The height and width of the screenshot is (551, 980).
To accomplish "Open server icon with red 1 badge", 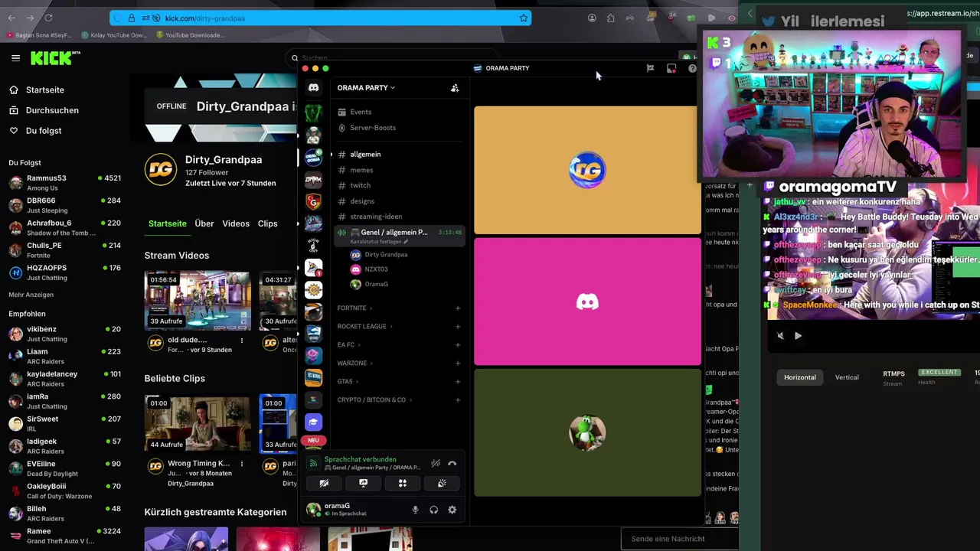I will click(313, 268).
